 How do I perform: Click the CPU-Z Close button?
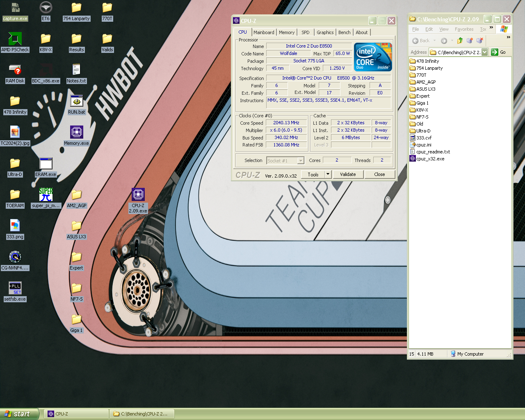379,174
